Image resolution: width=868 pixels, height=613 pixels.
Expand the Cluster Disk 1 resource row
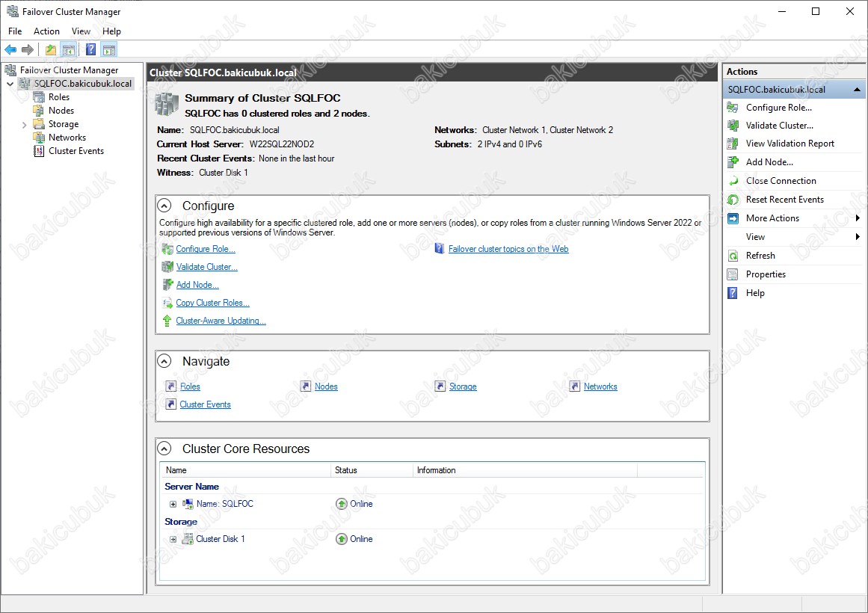[173, 539]
